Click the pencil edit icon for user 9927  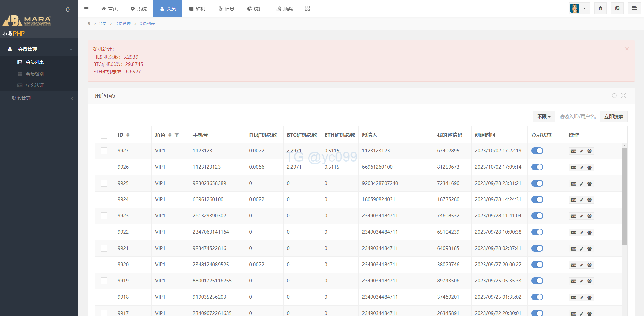(581, 151)
